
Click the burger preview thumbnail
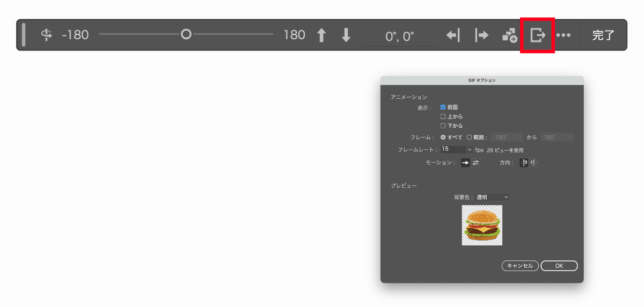pos(482,225)
